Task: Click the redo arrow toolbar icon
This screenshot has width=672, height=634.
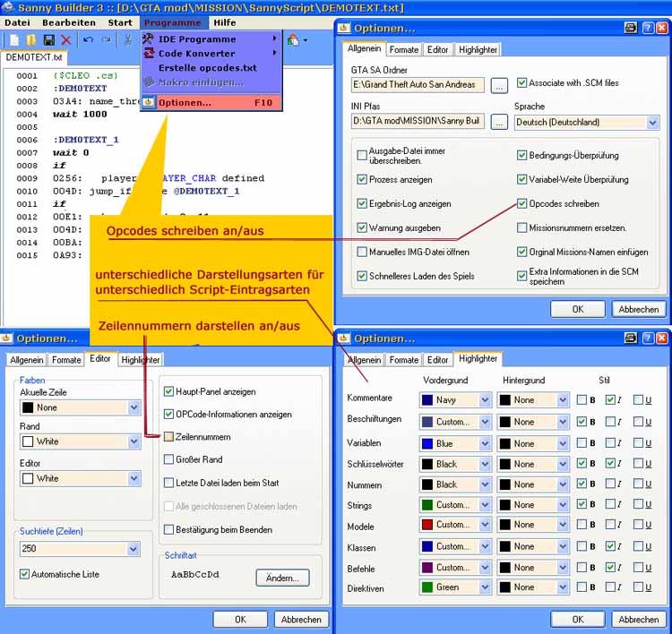Action: (106, 39)
